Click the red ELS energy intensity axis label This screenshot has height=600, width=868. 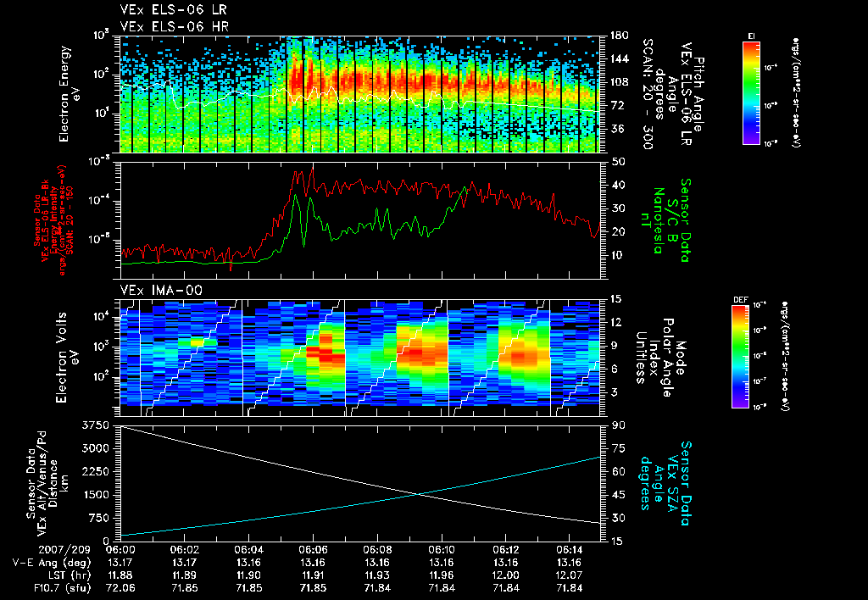[x=53, y=220]
